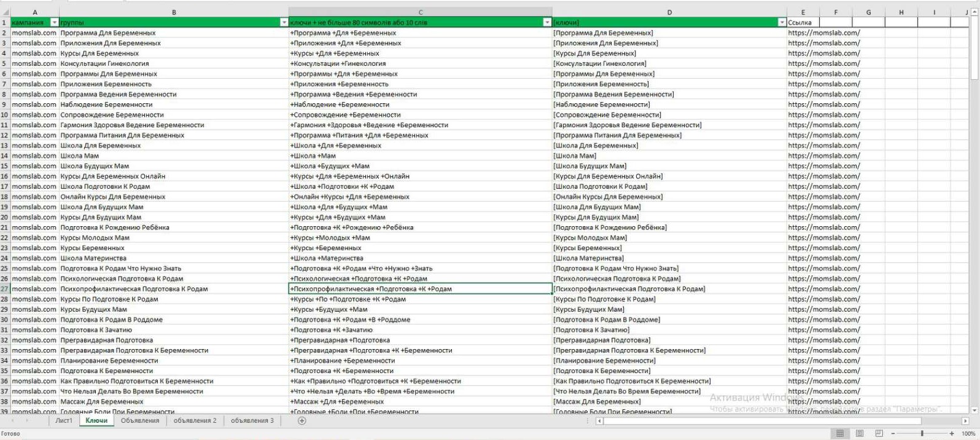Select column E header
The image size is (980, 440).
click(803, 12)
